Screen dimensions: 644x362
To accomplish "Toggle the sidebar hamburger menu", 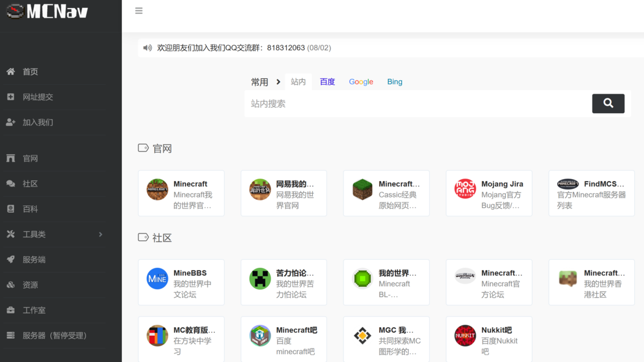I will coord(139,10).
